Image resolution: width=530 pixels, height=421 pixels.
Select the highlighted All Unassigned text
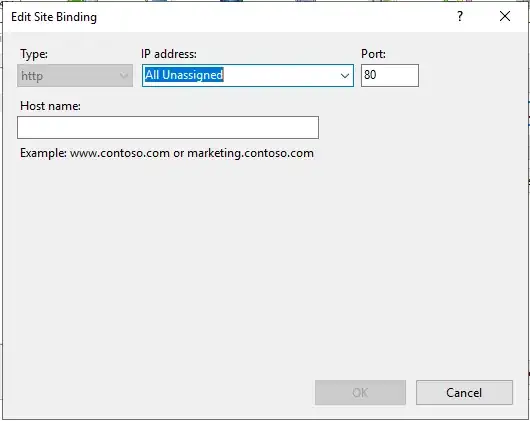point(184,75)
